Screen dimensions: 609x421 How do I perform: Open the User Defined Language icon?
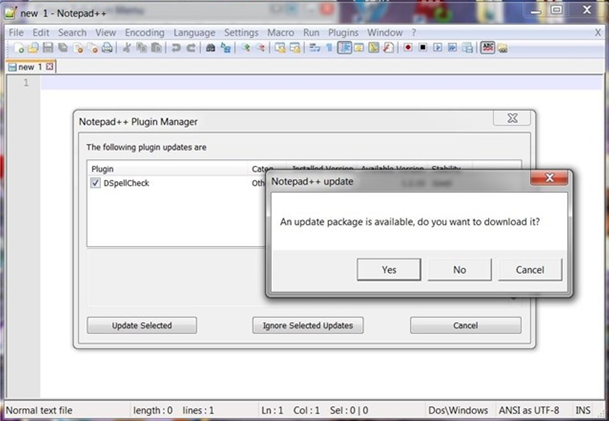pyautogui.click(x=359, y=48)
